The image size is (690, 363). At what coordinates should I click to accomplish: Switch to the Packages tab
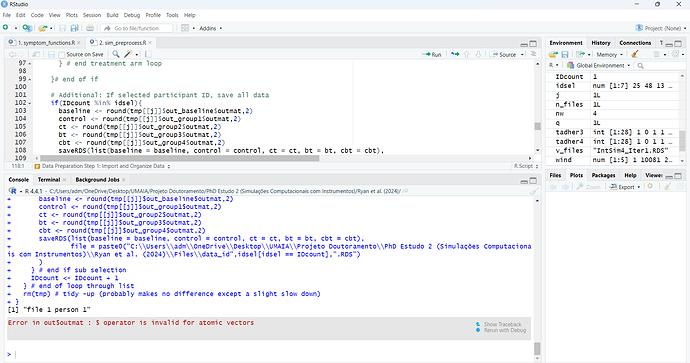pos(603,175)
